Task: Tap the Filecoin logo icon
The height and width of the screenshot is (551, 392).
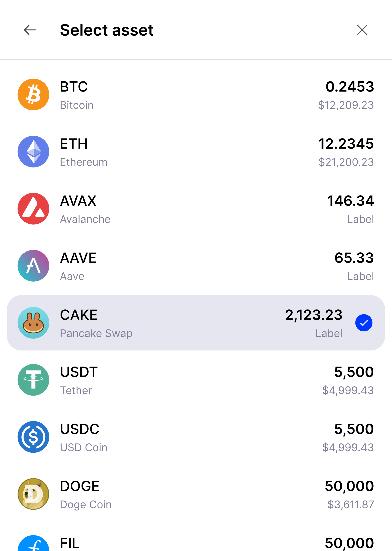Action: point(33,543)
